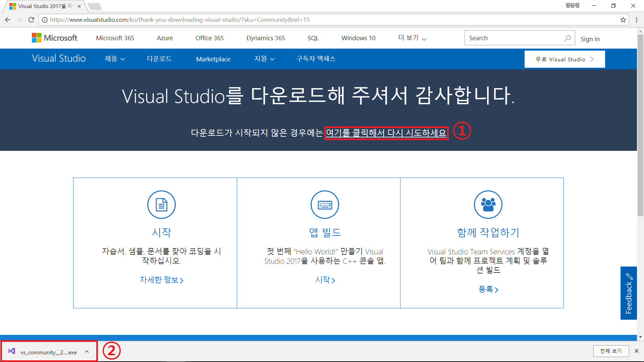Open Chrome's three-dot menu
Screen dimensions: 644x362
coord(636,20)
